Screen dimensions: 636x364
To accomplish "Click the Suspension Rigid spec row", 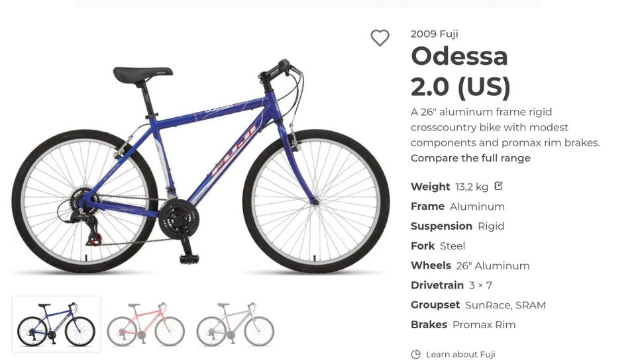I will (457, 226).
